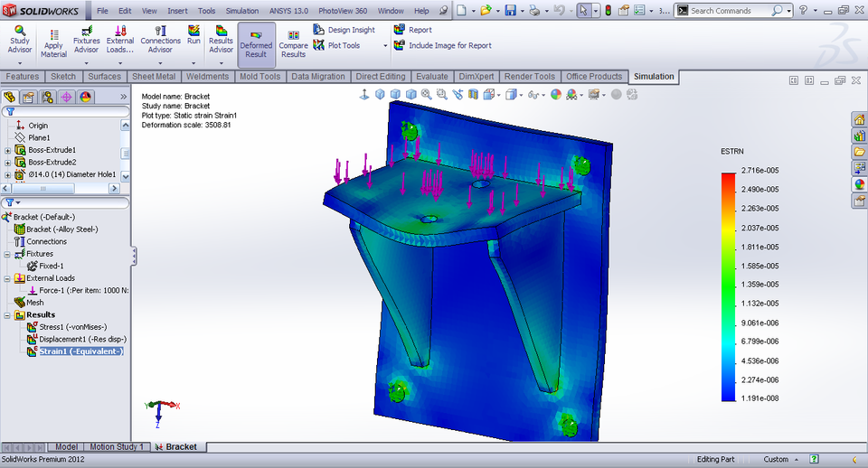The image size is (868, 468).
Task: Open the Compare Results tool
Action: [x=293, y=44]
